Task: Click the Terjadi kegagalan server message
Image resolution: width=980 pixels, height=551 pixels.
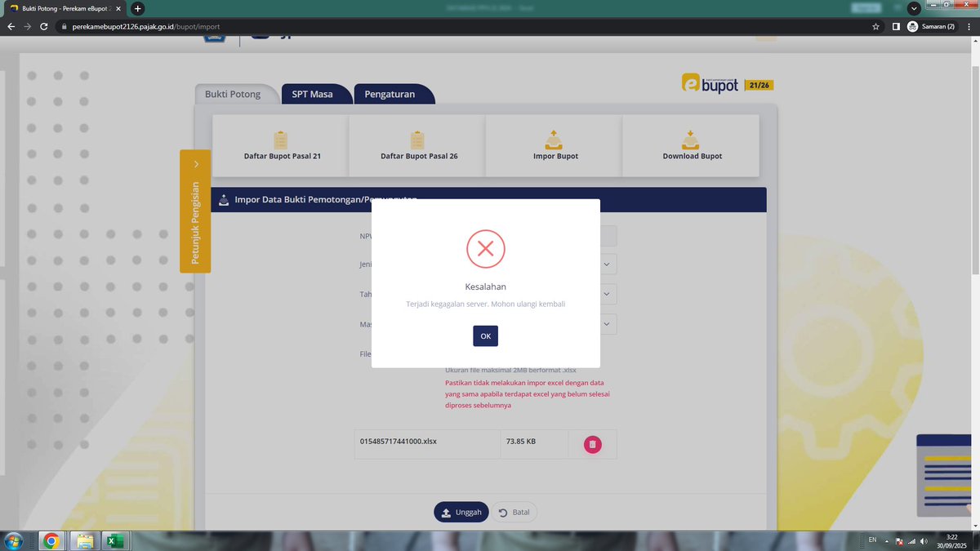Action: click(485, 304)
